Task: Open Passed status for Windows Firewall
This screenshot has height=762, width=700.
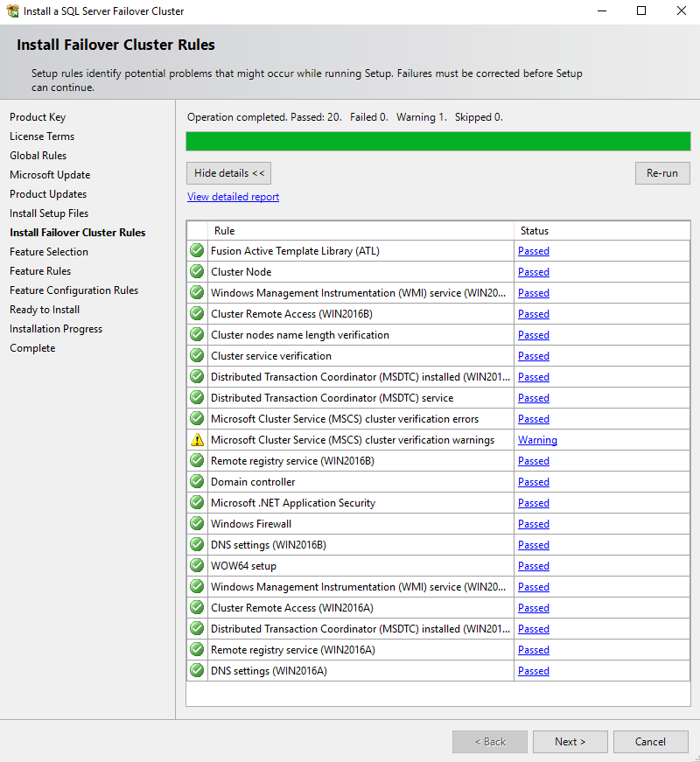Action: pyautogui.click(x=534, y=524)
